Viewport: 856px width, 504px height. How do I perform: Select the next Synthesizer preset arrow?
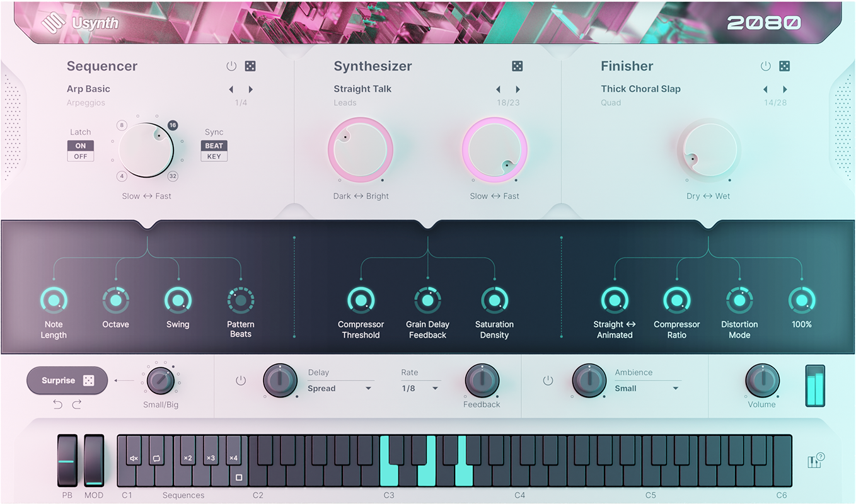click(518, 89)
